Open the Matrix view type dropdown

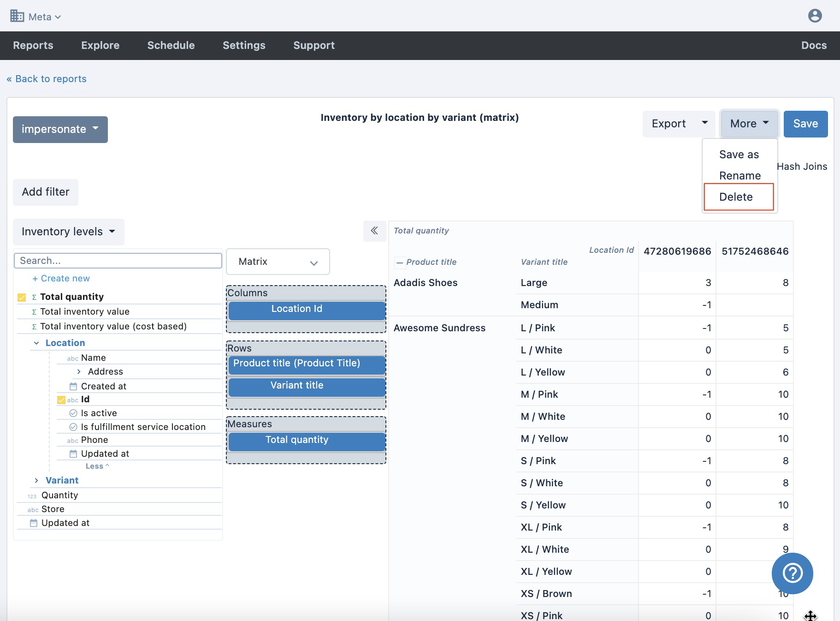coord(278,262)
